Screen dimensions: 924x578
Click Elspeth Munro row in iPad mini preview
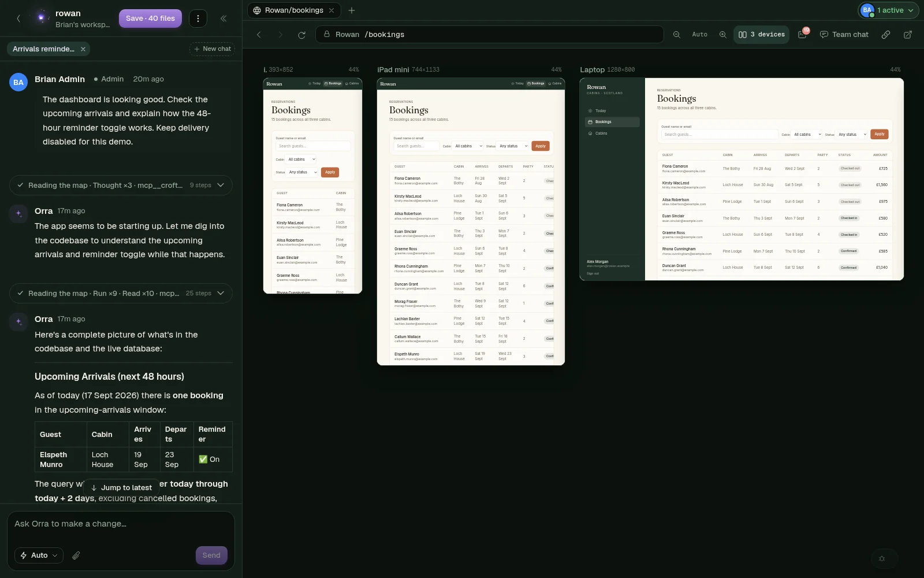tap(471, 357)
